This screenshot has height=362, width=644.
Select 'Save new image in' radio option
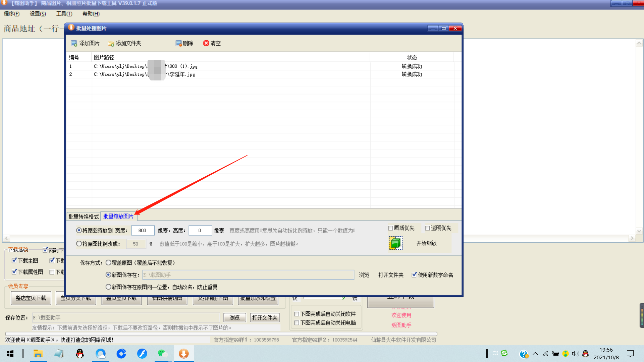pyautogui.click(x=108, y=275)
